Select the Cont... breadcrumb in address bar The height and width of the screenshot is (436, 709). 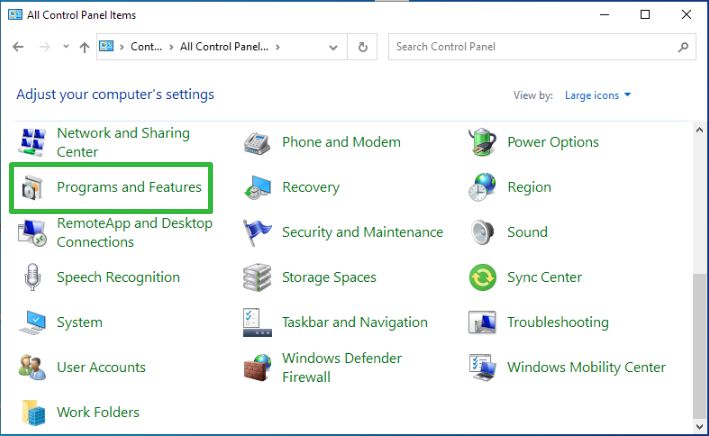coord(146,47)
